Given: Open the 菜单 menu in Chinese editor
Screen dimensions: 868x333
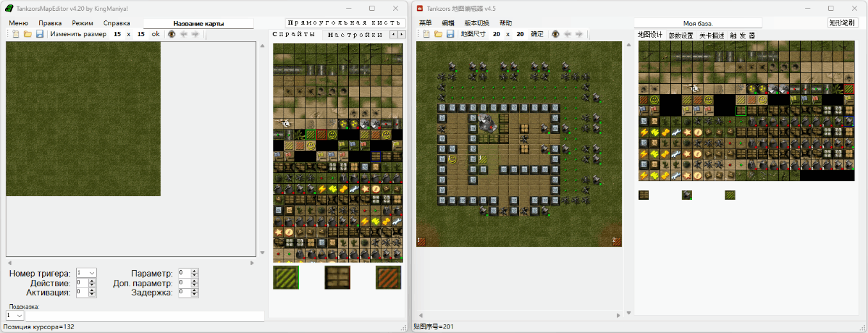Looking at the screenshot, I should coord(426,23).
